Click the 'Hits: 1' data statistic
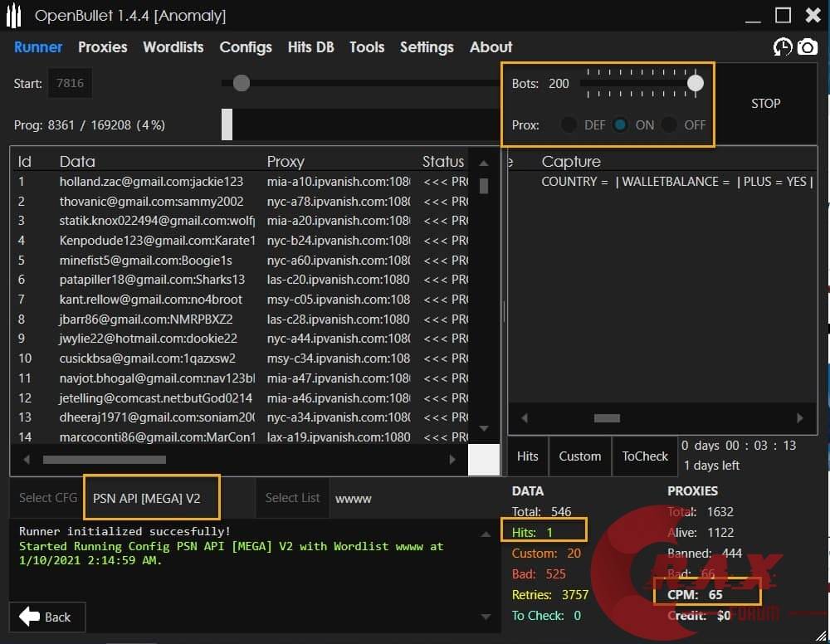This screenshot has height=644, width=830. [532, 532]
